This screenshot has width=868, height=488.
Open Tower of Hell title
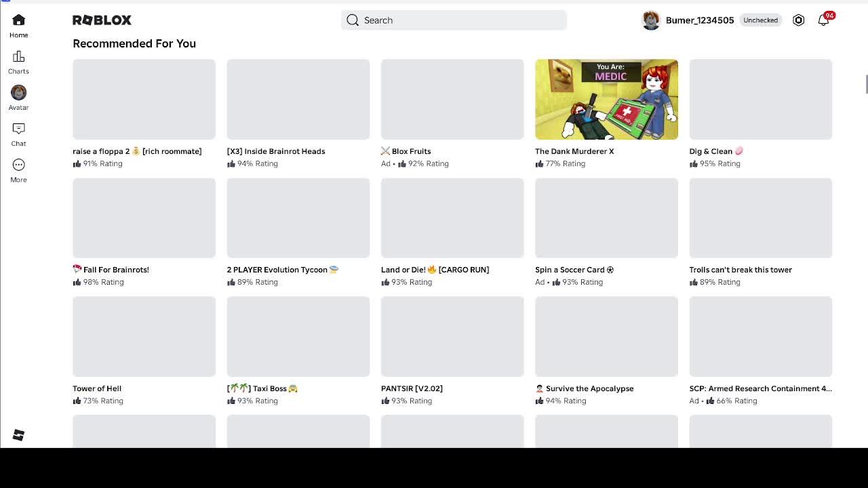(x=97, y=388)
